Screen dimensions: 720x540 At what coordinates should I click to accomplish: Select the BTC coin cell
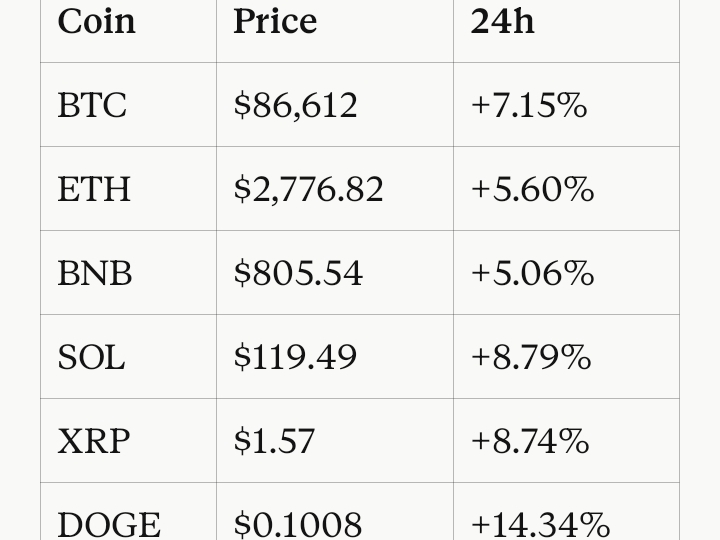pyautogui.click(x=129, y=105)
